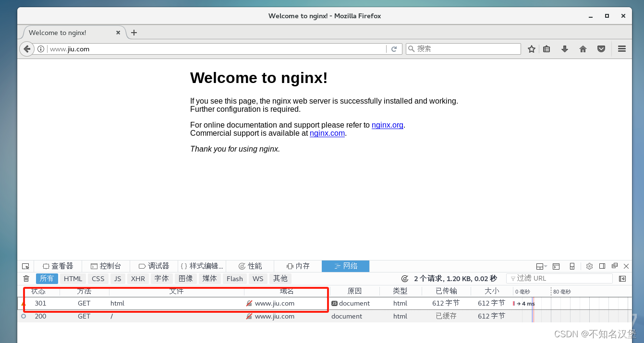Bookmark this page with the star
The image size is (644, 343).
click(x=532, y=49)
